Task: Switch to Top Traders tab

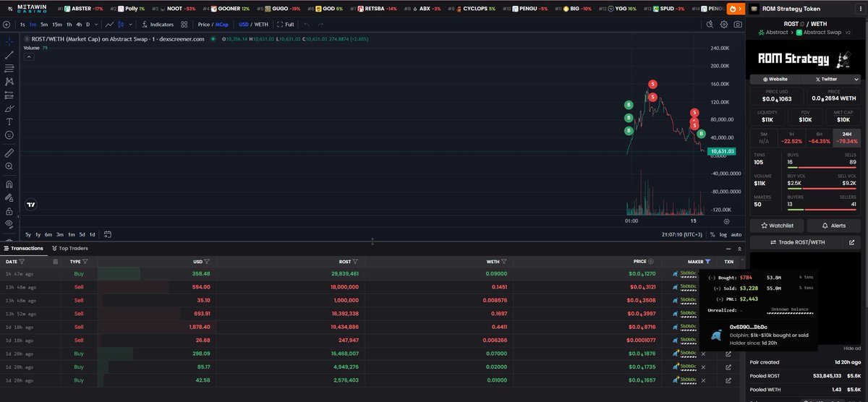Action: pos(70,248)
